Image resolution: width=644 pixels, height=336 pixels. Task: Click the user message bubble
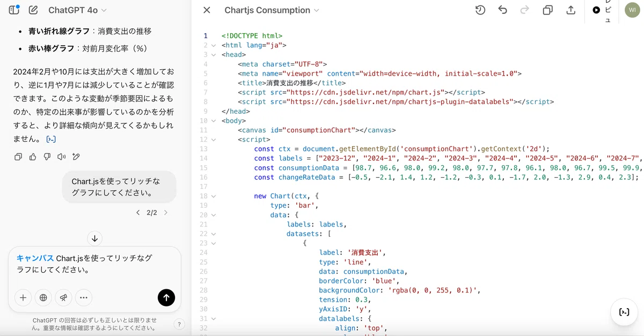tap(119, 187)
